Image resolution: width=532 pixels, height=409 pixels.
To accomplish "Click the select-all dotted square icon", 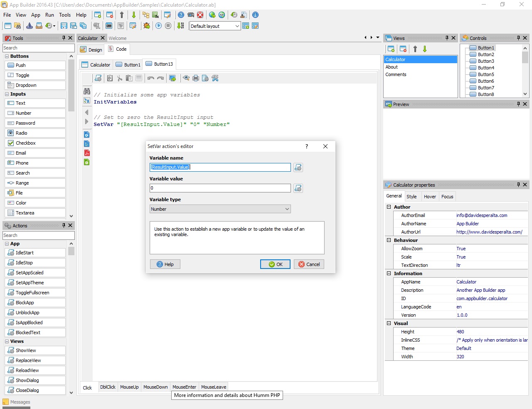I will [x=139, y=78].
